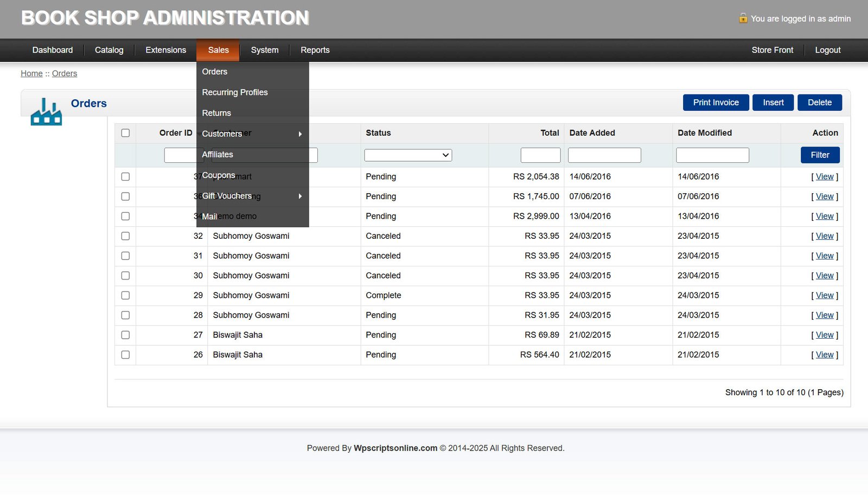This screenshot has width=868, height=495.
Task: Open the Extensions menu
Action: [165, 50]
